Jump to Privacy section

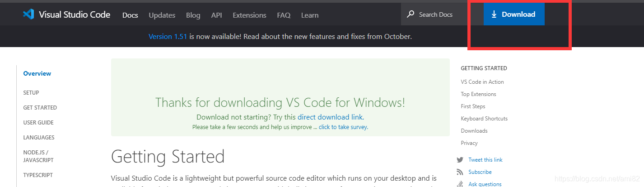point(469,143)
